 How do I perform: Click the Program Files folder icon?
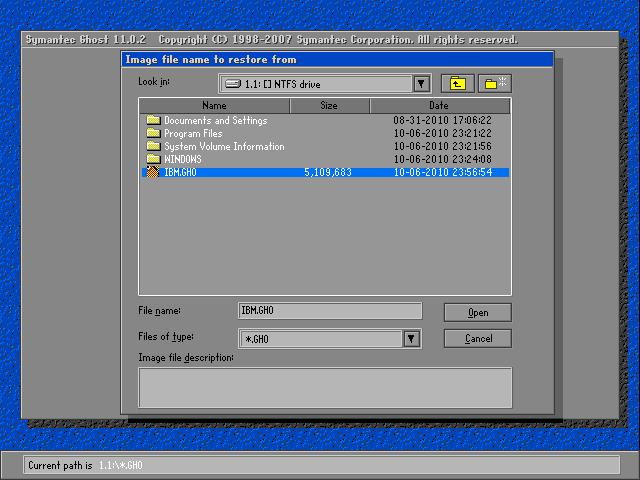click(x=153, y=133)
